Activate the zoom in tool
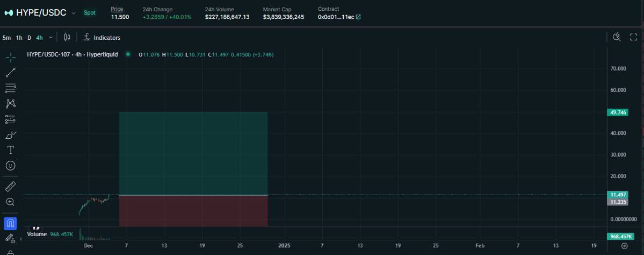Screen dimensions: 644x255 (x=11, y=202)
